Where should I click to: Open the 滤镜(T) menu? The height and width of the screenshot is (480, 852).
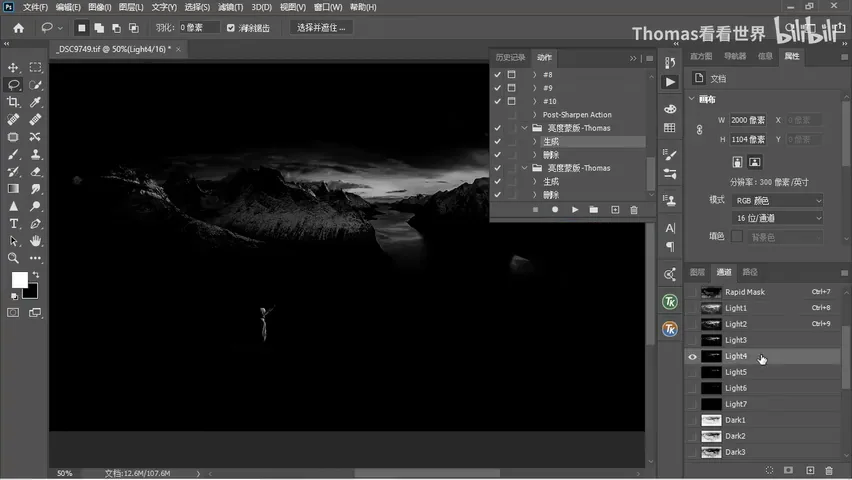tap(230, 7)
